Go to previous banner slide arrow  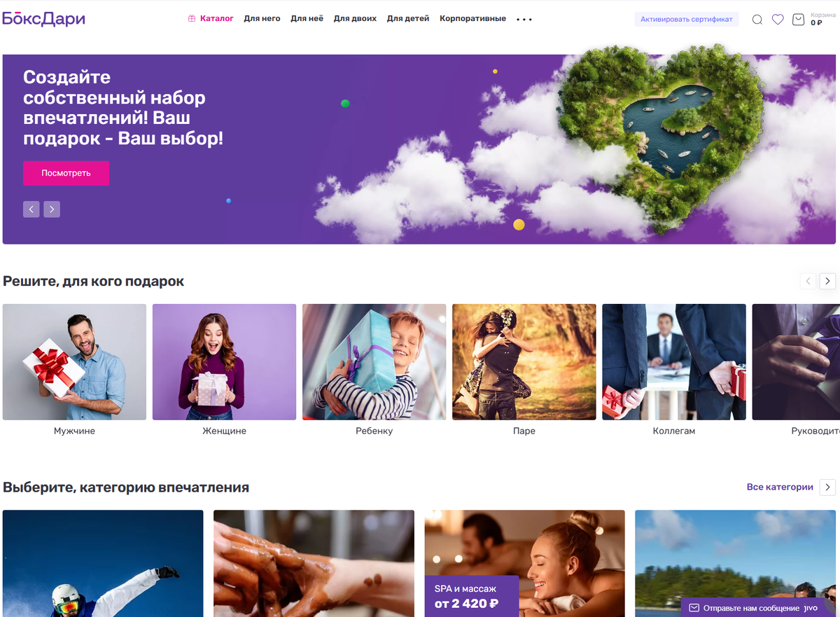pyautogui.click(x=31, y=209)
